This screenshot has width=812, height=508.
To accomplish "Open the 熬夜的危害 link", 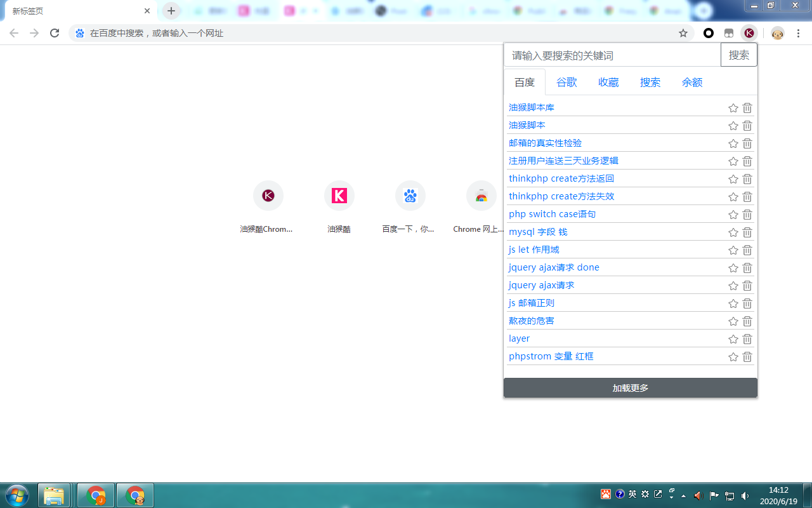I will (532, 321).
